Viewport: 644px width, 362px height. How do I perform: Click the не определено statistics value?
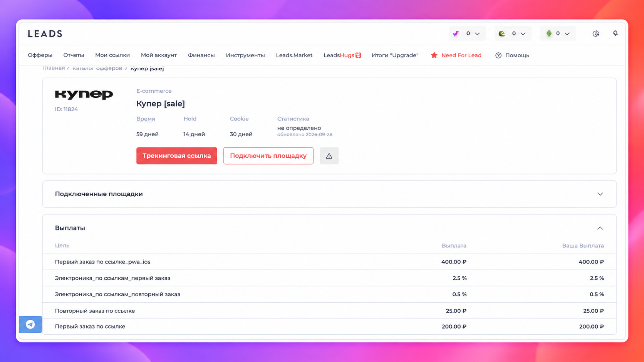coord(299,128)
